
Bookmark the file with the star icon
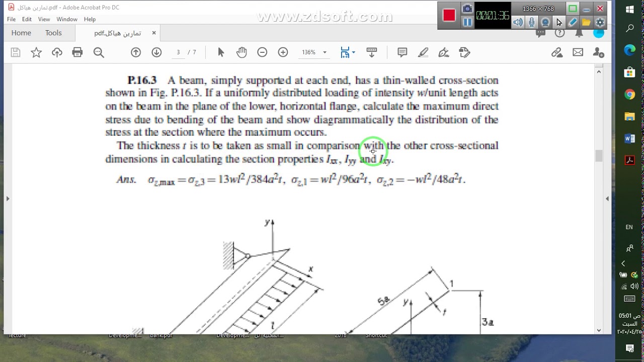coord(36,52)
